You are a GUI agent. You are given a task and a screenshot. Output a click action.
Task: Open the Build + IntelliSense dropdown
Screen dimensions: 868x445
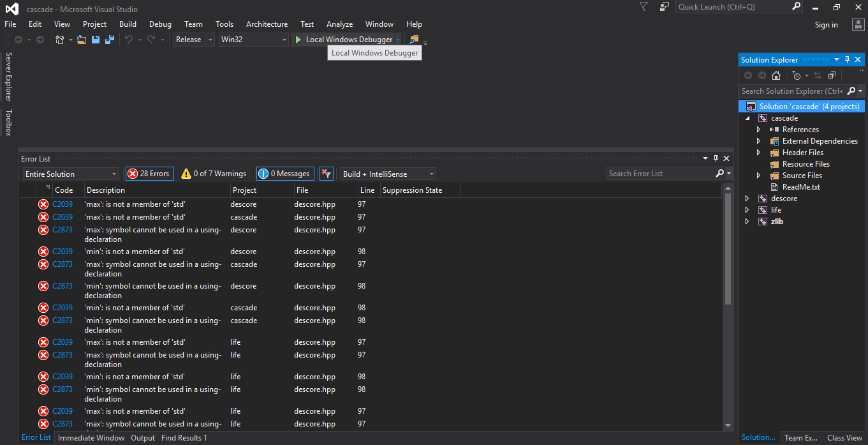(x=388, y=174)
